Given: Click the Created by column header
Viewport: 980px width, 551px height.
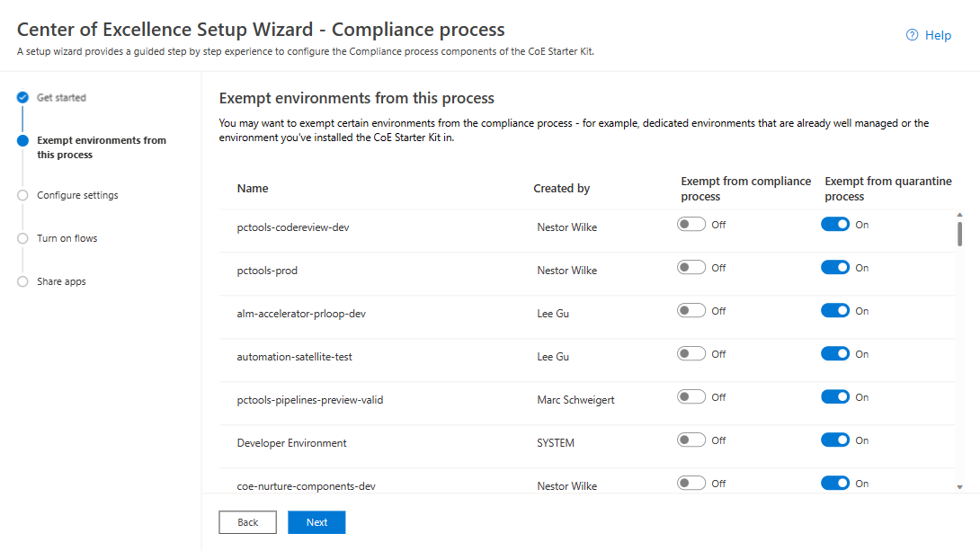Looking at the screenshot, I should (561, 188).
